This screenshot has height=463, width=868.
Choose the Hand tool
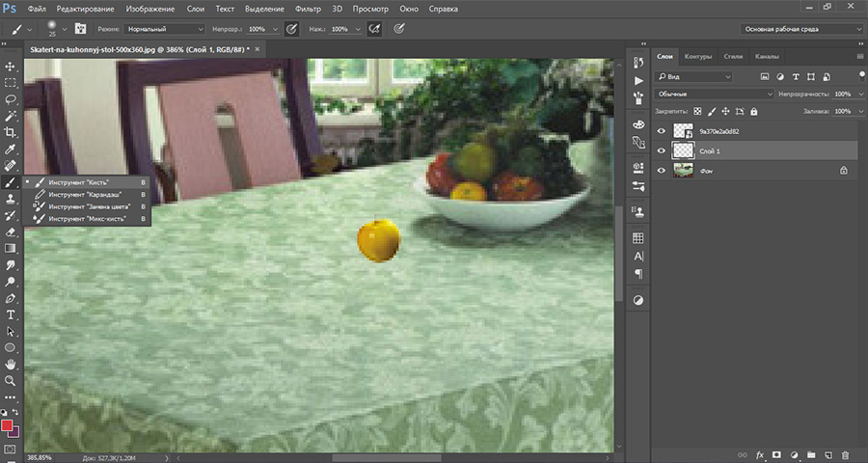click(11, 365)
